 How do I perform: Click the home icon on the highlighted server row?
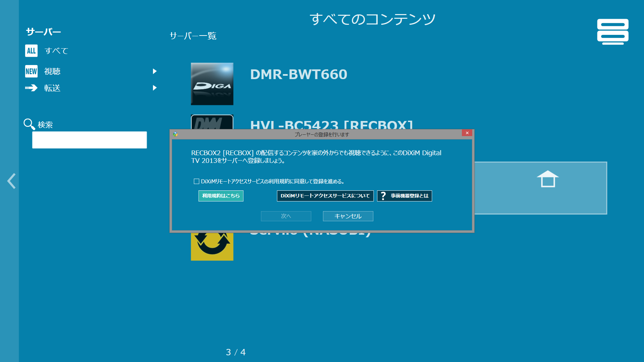pos(549,179)
